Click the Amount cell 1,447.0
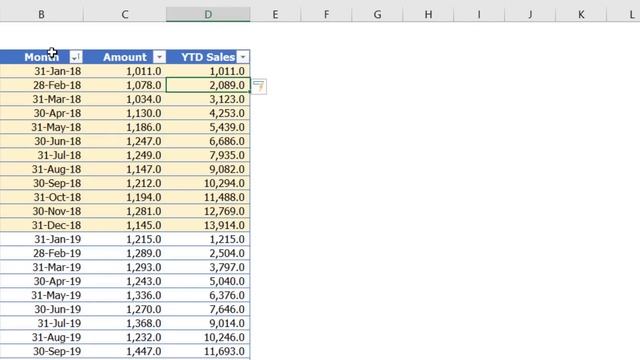 point(124,351)
